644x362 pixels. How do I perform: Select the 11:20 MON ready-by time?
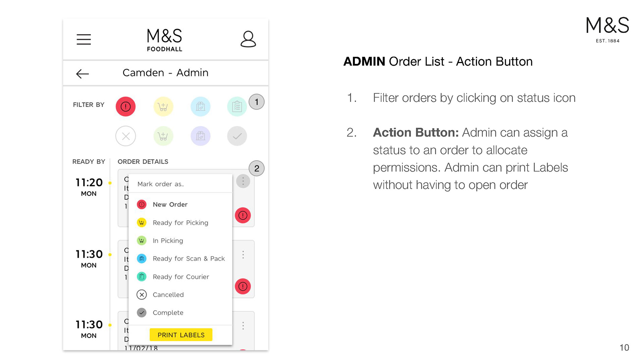point(89,187)
